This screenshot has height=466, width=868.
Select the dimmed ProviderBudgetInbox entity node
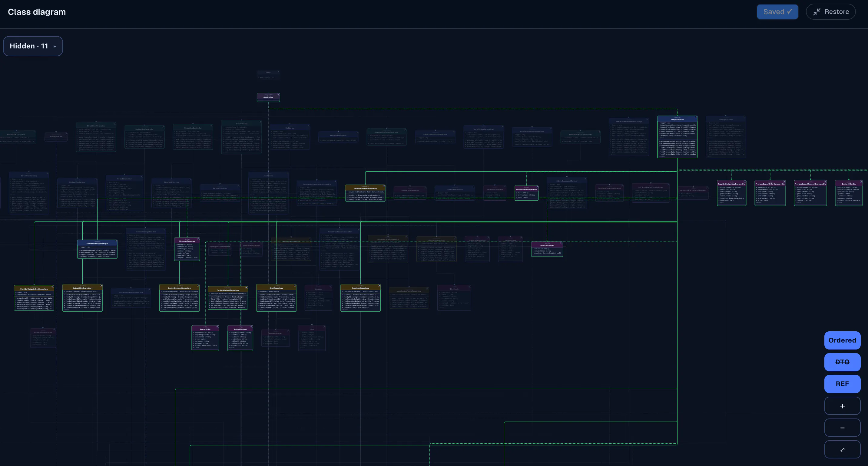coord(43,338)
